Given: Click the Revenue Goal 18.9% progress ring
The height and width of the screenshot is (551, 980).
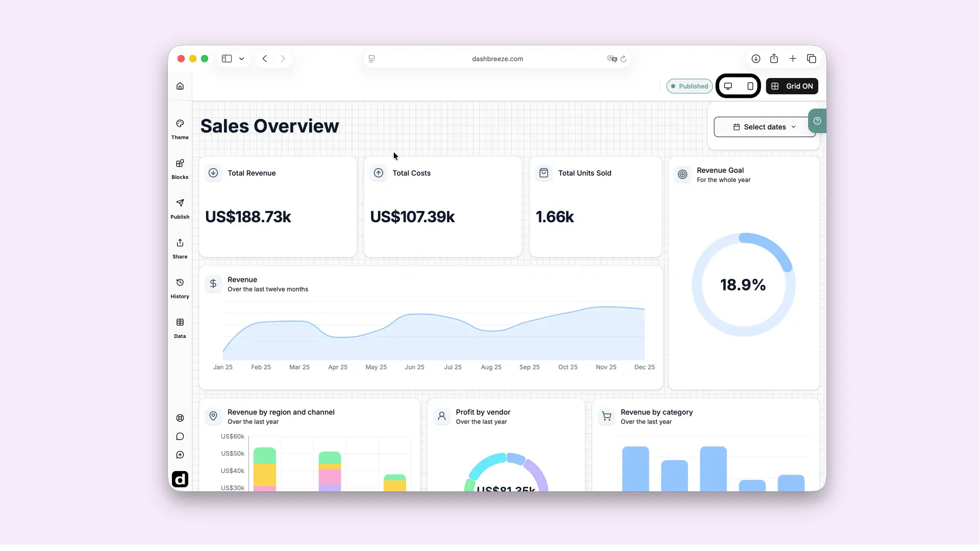Looking at the screenshot, I should (x=743, y=284).
